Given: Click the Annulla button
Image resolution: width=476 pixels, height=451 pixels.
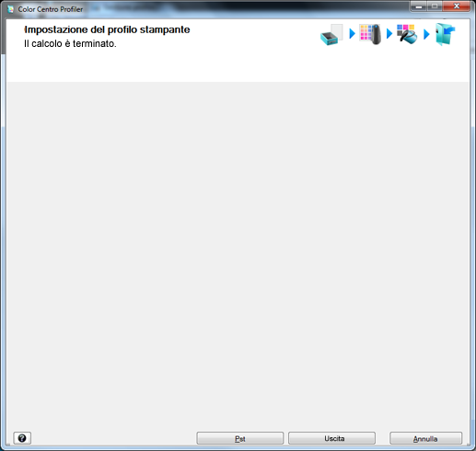Looking at the screenshot, I should tap(425, 438).
